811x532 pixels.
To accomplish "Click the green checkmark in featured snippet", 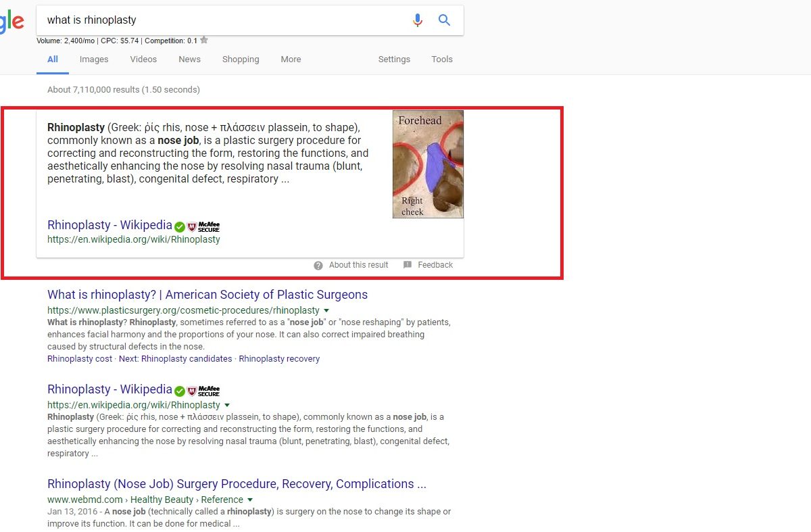I will point(180,226).
